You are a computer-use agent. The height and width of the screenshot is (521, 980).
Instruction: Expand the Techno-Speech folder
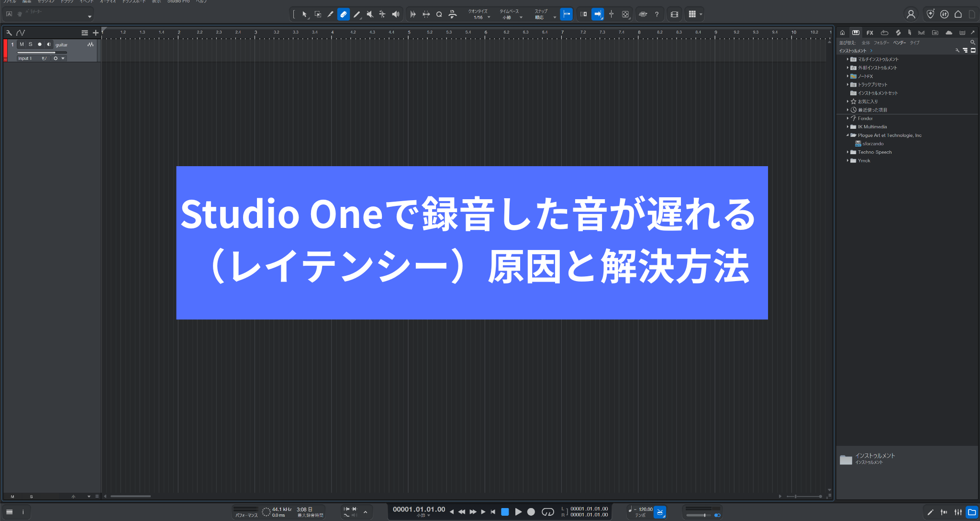847,152
